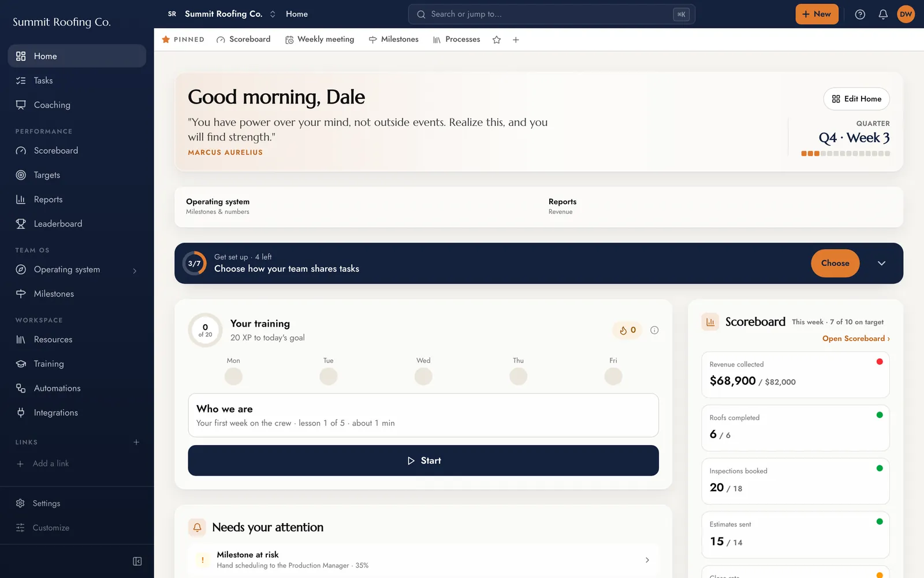
Task: Open the Inspections booked scorecard
Action: click(795, 481)
